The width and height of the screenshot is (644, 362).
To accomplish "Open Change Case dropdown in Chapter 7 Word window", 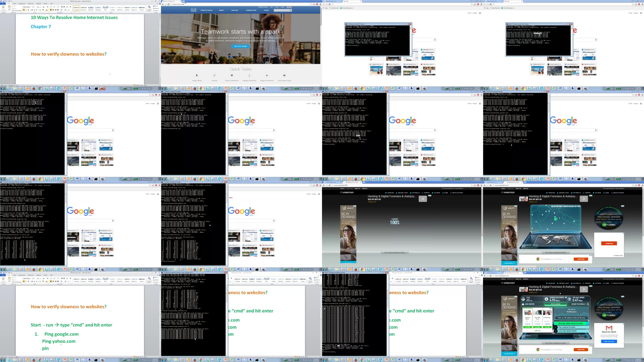I will (44, 7).
